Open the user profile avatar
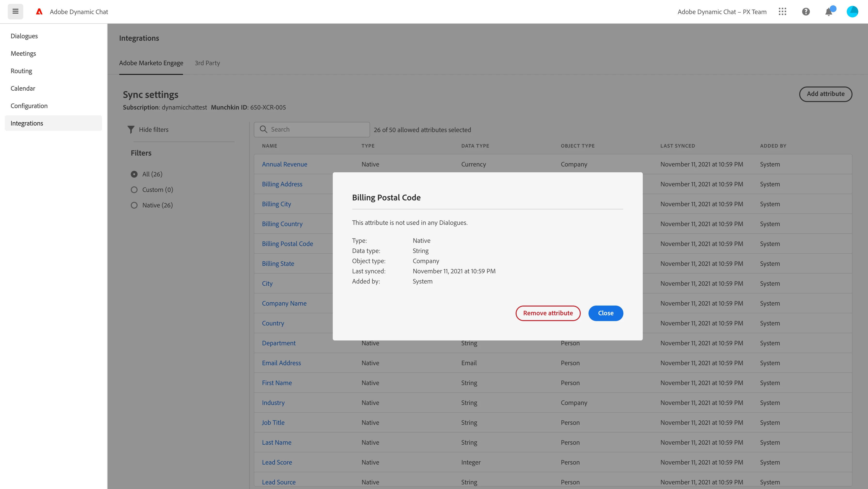Screen dimensions: 868x489 point(852,12)
